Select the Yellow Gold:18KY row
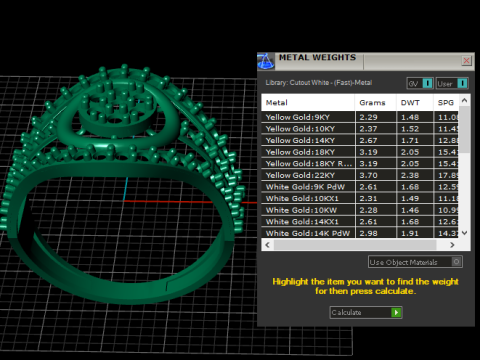 point(360,152)
